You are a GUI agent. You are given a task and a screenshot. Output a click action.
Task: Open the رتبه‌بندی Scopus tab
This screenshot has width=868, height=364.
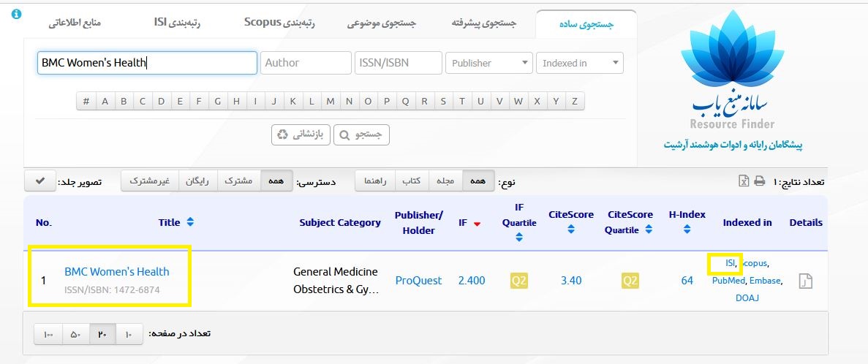(x=279, y=23)
